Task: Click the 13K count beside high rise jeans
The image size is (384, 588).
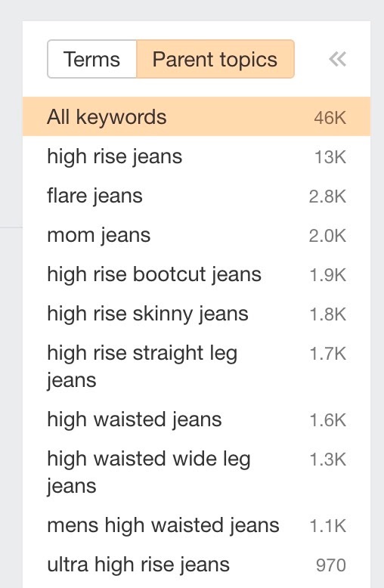Action: click(330, 157)
